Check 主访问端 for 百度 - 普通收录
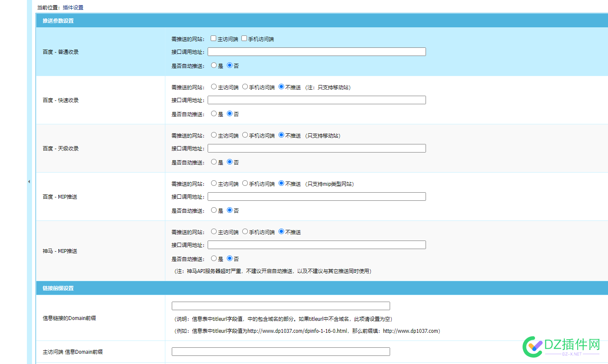This screenshot has width=608, height=364. 214,38
